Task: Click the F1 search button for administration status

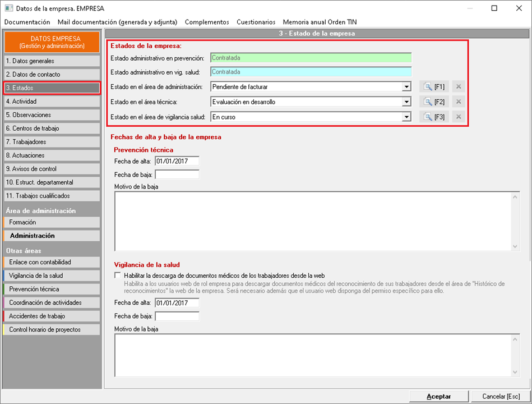Action: [x=434, y=87]
